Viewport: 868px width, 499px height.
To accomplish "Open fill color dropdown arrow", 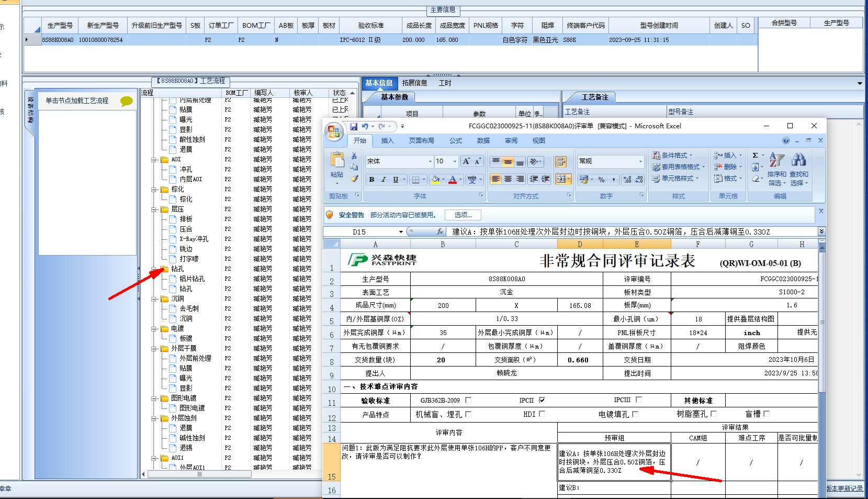I will click(443, 180).
